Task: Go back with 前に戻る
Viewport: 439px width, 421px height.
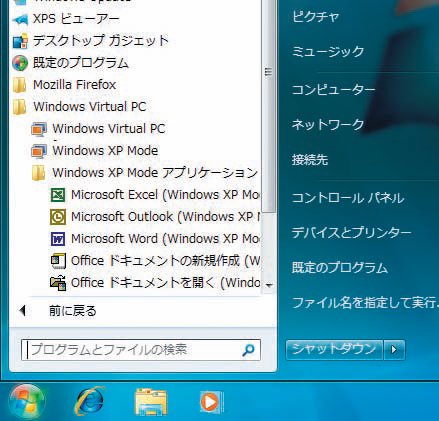Action: pos(72,311)
